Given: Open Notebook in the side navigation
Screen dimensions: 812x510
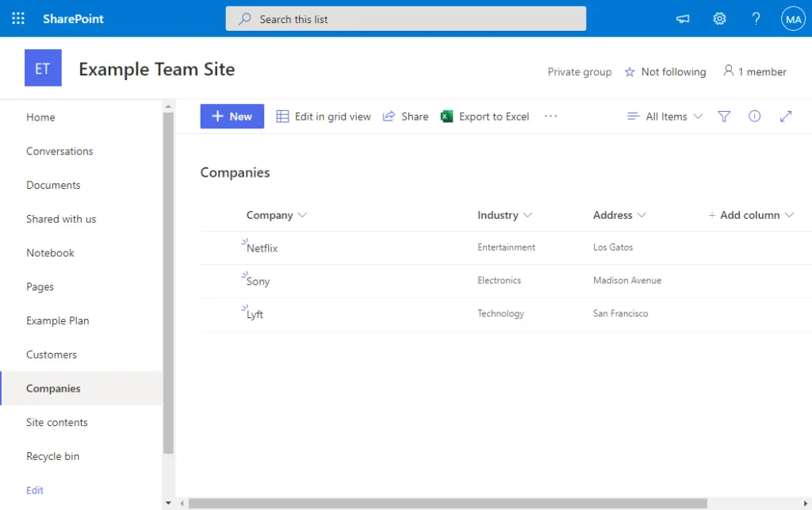Looking at the screenshot, I should coord(50,253).
